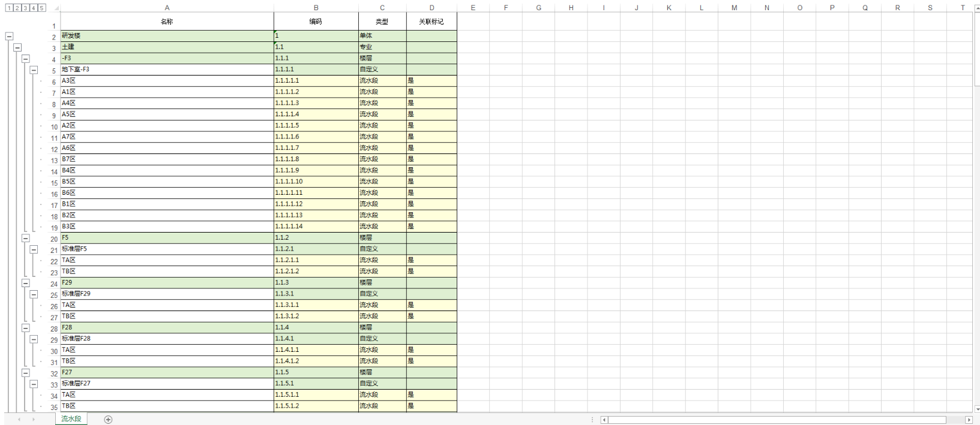Select column B header
Image resolution: width=980 pixels, height=425 pixels.
coord(316,8)
